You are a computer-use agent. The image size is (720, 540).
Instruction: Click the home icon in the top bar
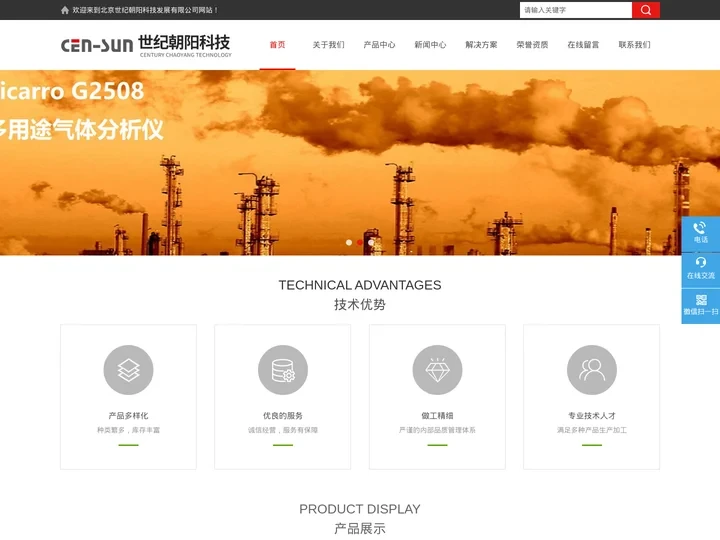(65, 10)
